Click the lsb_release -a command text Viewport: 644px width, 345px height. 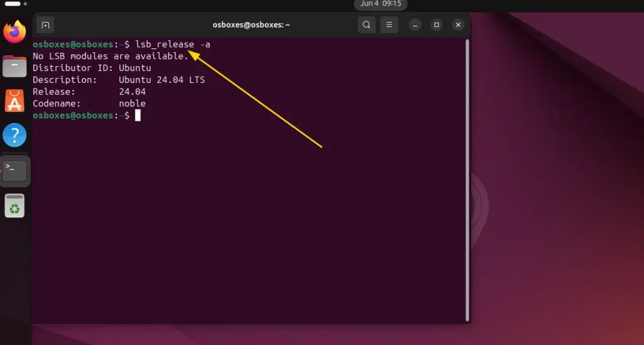click(172, 45)
